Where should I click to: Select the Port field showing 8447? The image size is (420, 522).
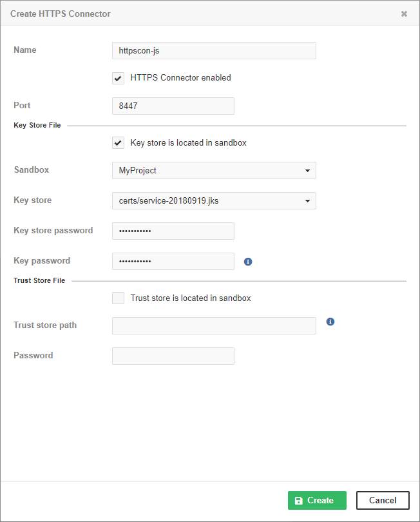[x=173, y=106]
